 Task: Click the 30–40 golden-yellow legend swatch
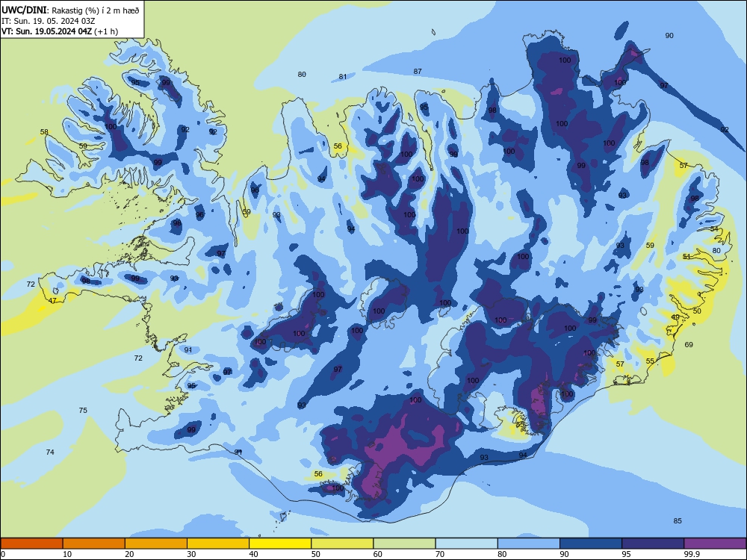218,544
